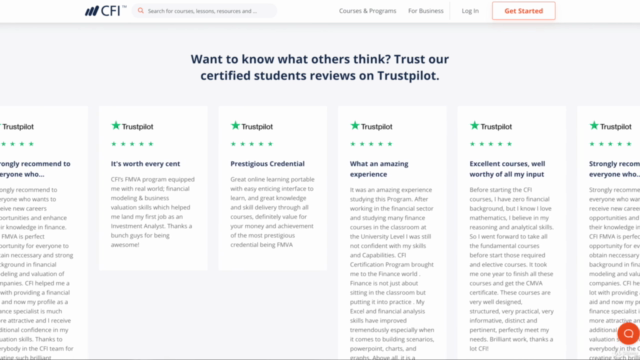The height and width of the screenshot is (360, 640).
Task: Click review text starting 'Great online learning portable'
Action: coord(272,212)
